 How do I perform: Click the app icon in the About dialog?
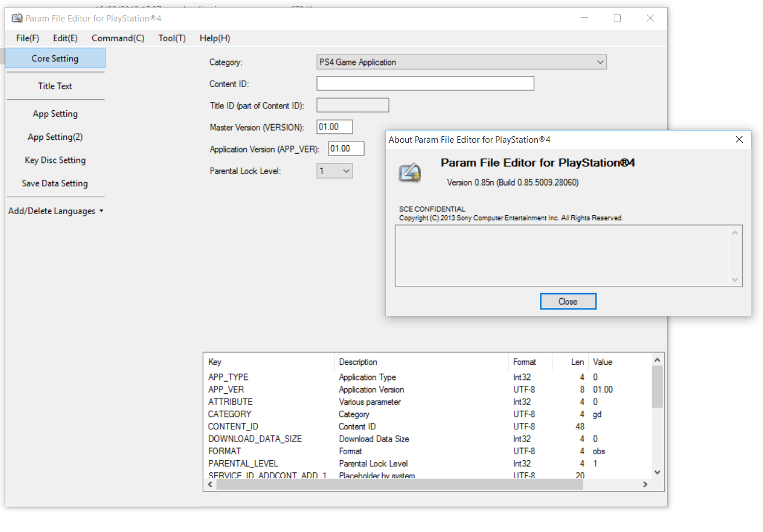pos(409,173)
